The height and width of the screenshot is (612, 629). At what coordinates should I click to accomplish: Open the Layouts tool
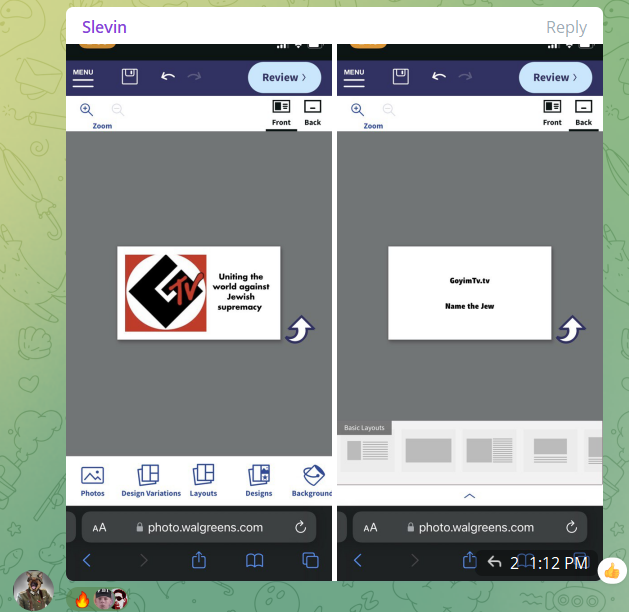203,481
